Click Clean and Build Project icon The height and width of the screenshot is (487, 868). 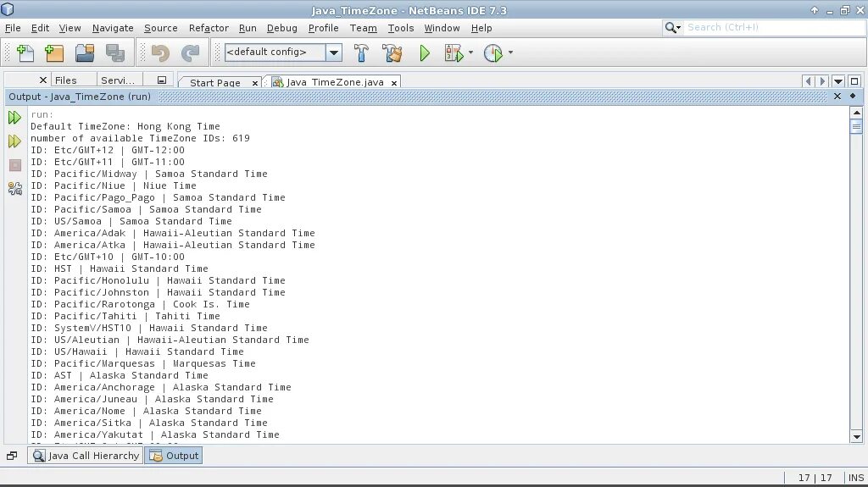point(392,53)
